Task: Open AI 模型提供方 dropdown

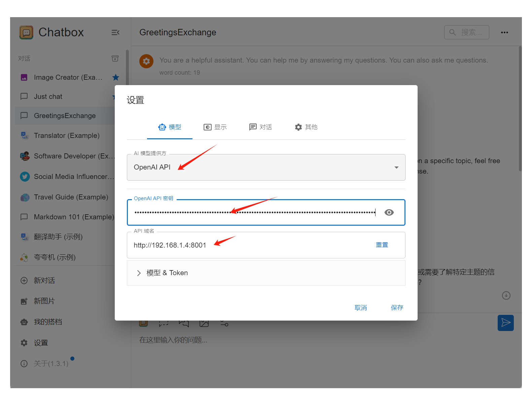Action: (x=266, y=167)
